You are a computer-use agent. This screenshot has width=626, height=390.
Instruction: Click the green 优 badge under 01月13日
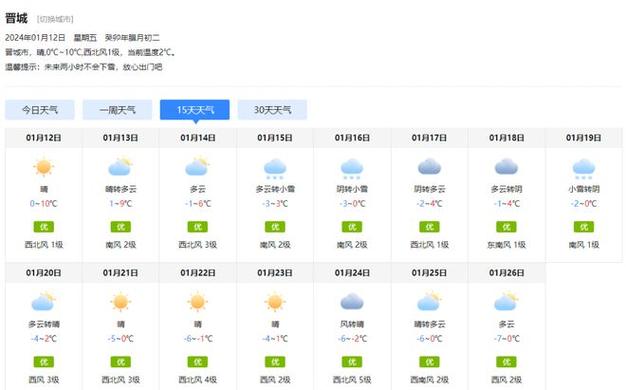pos(121,227)
